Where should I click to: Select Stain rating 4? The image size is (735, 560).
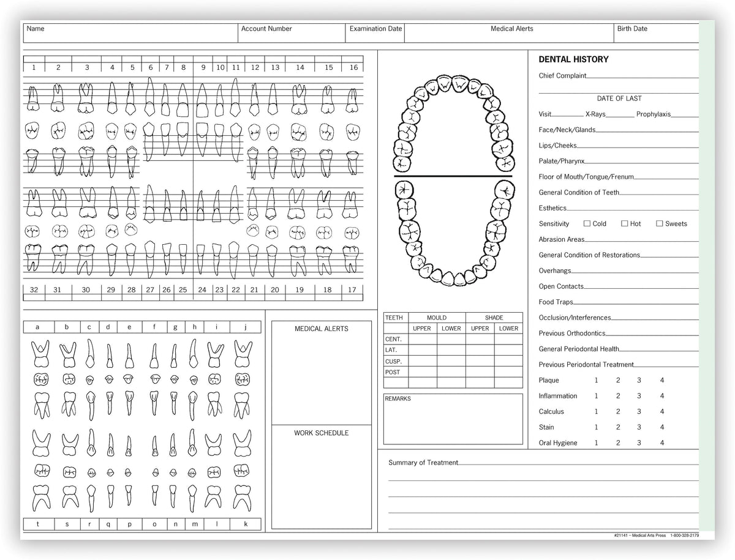pos(662,427)
